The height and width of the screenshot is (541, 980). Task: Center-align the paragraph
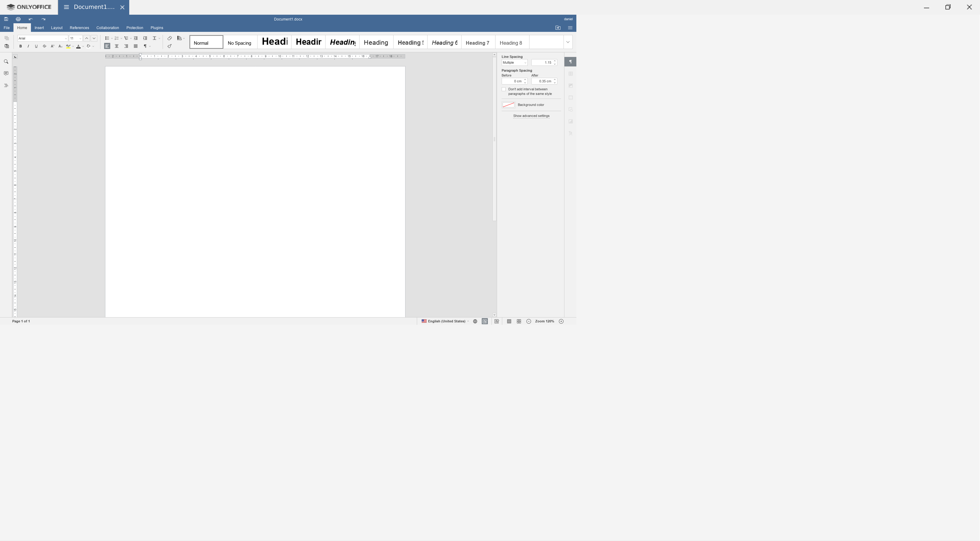pyautogui.click(x=116, y=46)
